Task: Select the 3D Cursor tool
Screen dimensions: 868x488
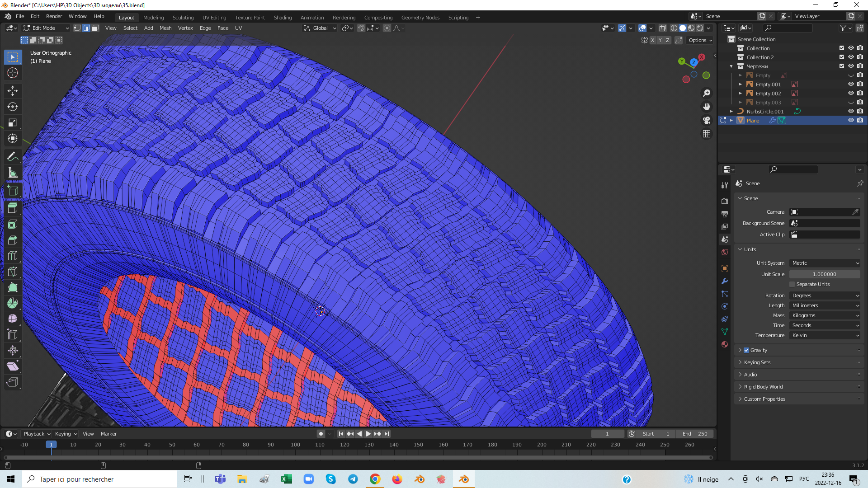Action: tap(13, 73)
